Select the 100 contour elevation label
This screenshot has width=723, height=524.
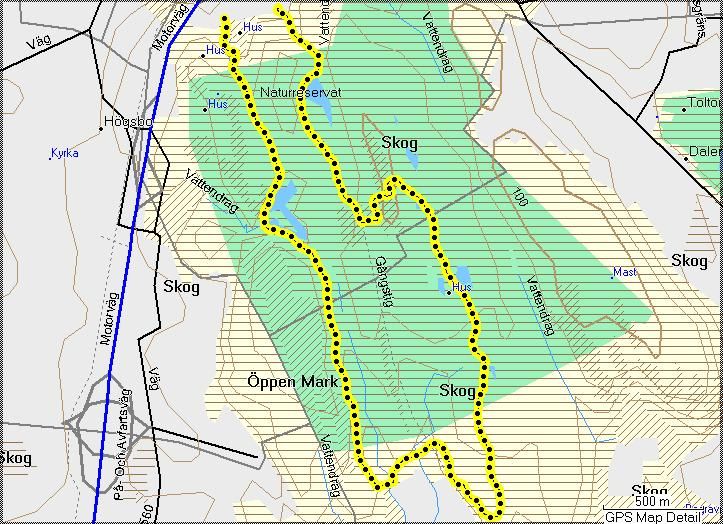coord(519,196)
